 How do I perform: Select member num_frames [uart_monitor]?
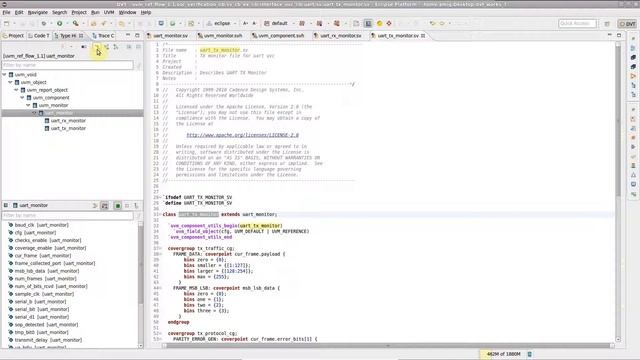tap(45, 279)
